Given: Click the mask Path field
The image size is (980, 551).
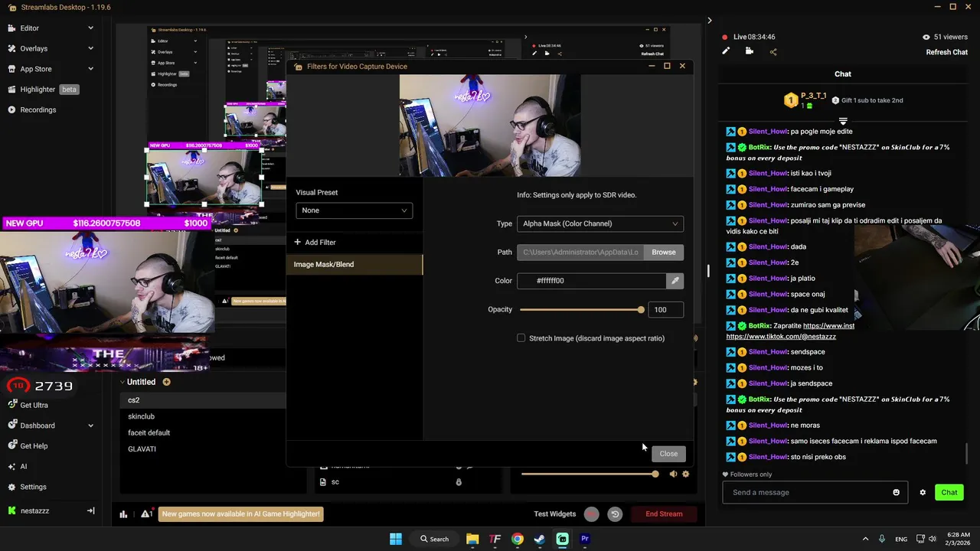Looking at the screenshot, I should click(x=580, y=252).
